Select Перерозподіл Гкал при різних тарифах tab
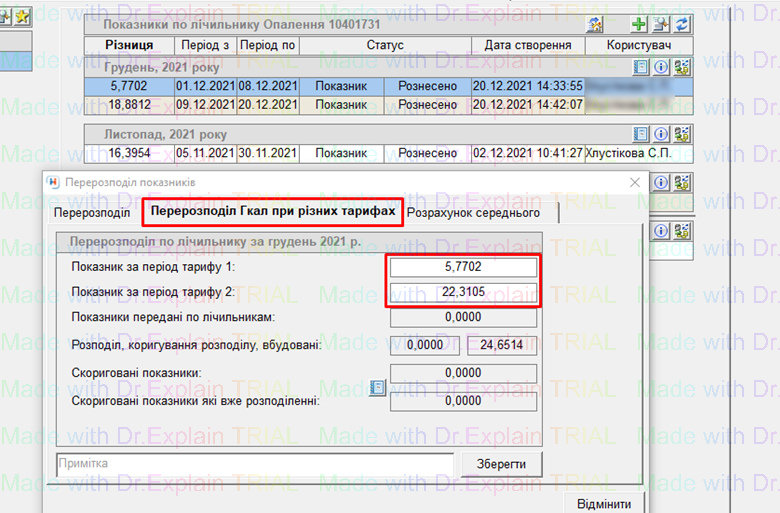The image size is (780, 513). coord(272,212)
